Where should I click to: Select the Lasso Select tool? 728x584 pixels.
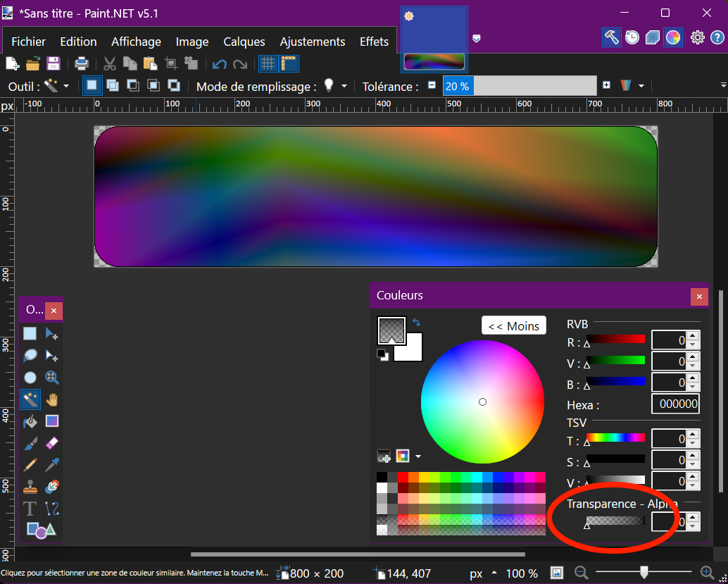point(30,356)
